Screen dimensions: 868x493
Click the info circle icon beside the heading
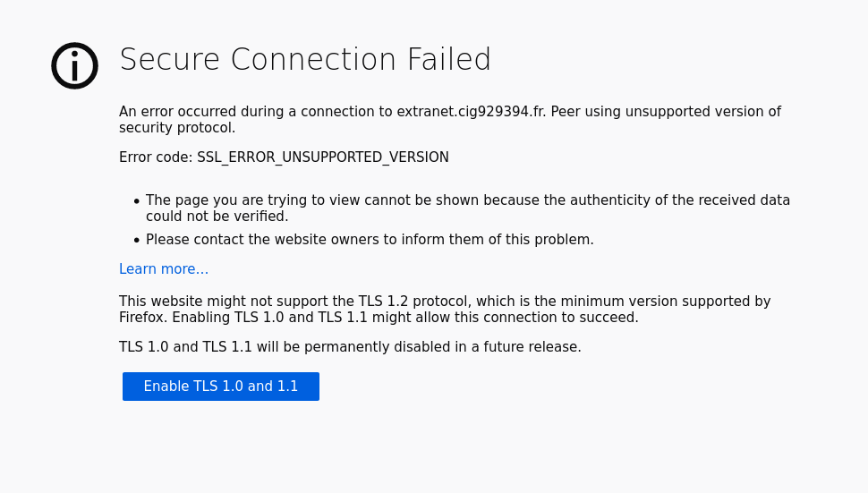coord(75,65)
